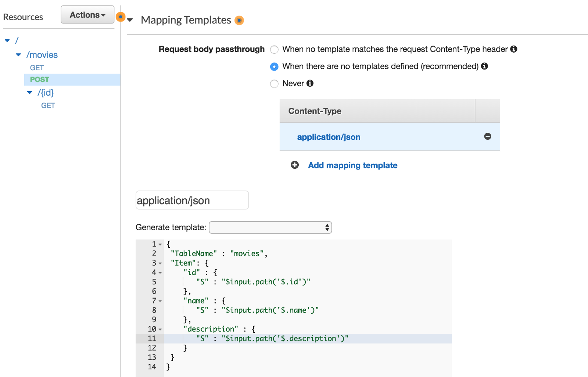Collapse the Mapping Templates section triangle
The width and height of the screenshot is (588, 377).
[x=130, y=20]
